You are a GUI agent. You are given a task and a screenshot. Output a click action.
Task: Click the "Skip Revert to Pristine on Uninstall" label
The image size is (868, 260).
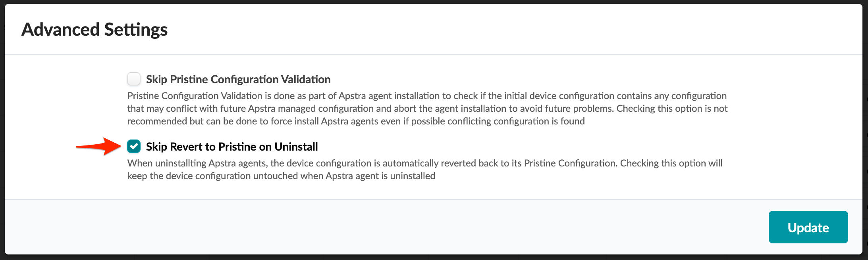(x=231, y=147)
